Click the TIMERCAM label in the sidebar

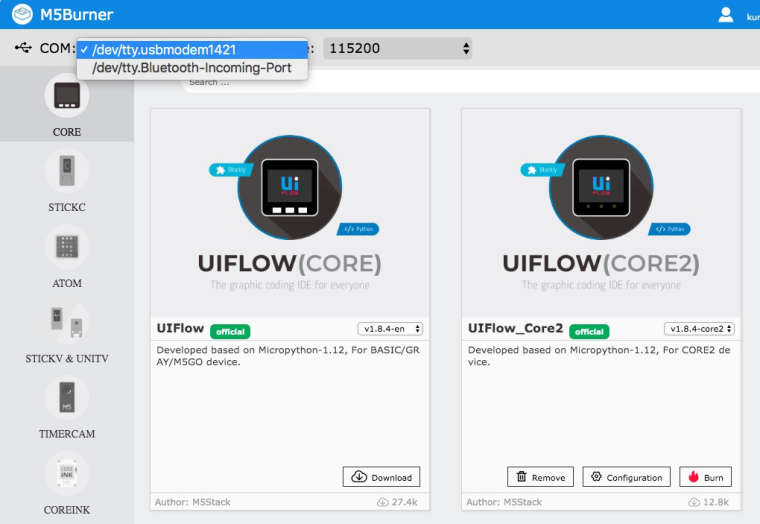67,434
